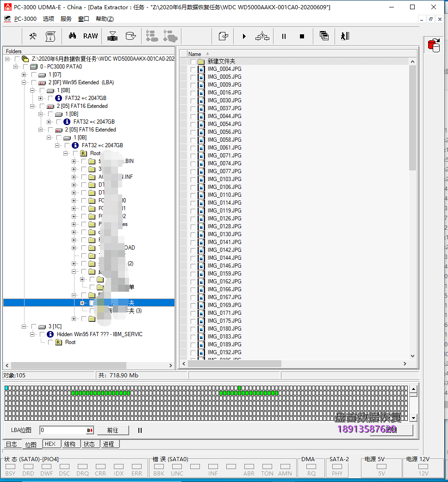Viewport: 448px width, 482px height.
Task: Collapse the first 2 [05] FAT16 Extended node
Action: pyautogui.click(x=32, y=106)
